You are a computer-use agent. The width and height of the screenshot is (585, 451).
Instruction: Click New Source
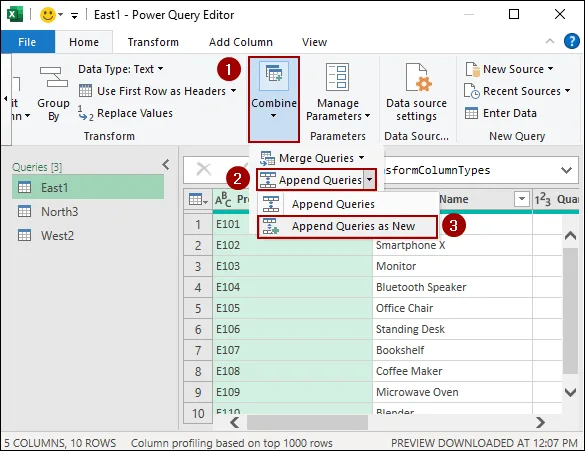tap(509, 69)
